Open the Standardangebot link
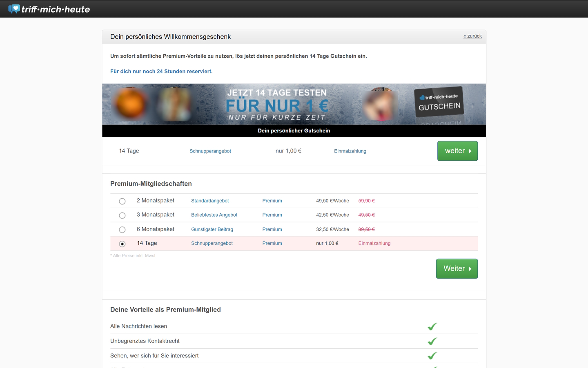Screen dimensions: 588x368 [x=210, y=201]
